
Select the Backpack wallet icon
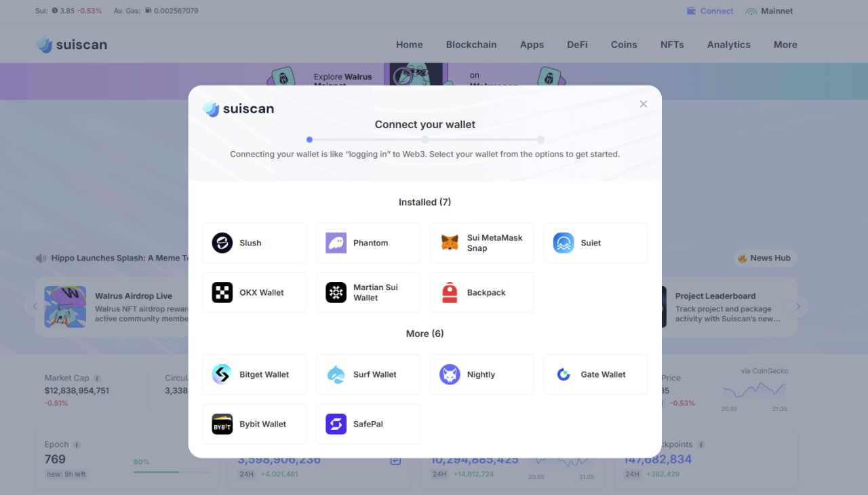click(450, 292)
